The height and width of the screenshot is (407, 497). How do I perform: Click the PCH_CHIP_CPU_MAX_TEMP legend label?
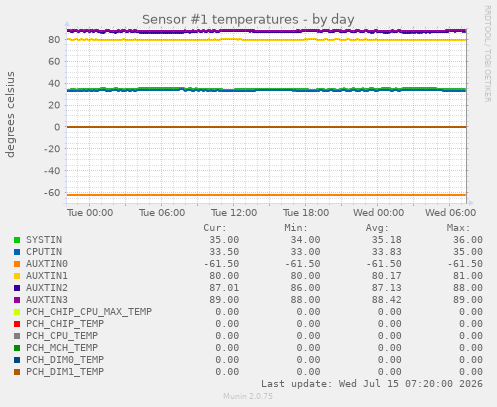click(x=89, y=312)
